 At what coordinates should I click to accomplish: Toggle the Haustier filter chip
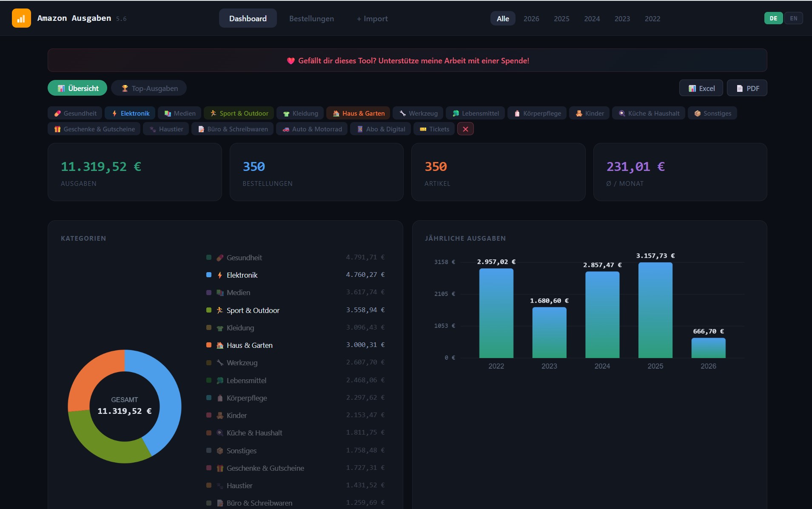click(166, 129)
